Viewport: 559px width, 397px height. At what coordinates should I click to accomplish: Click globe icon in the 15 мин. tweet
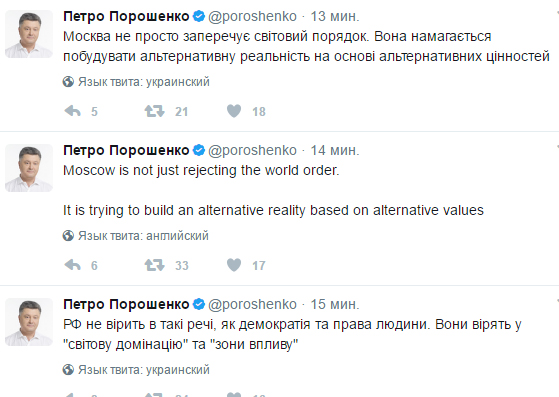pyautogui.click(x=68, y=370)
